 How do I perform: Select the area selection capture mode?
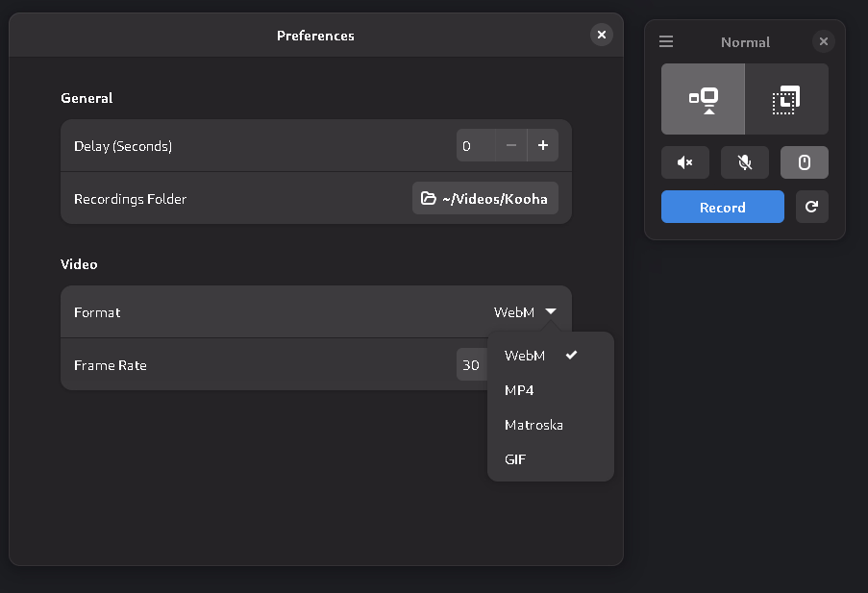786,99
